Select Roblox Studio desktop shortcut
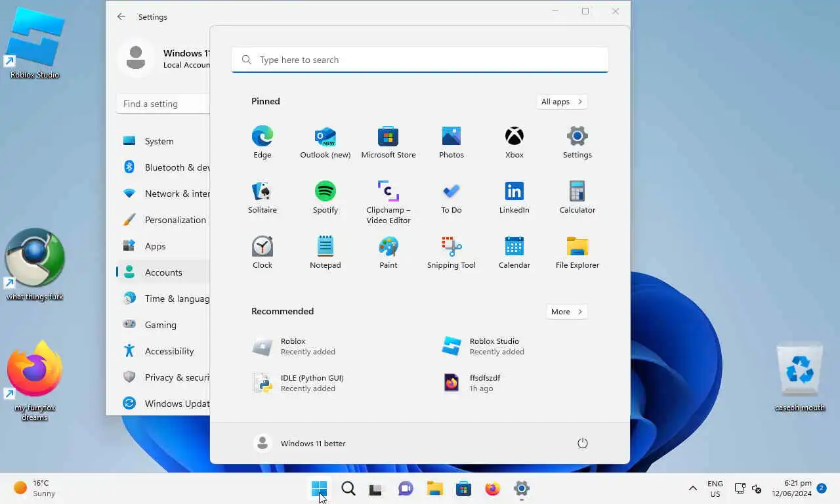 click(35, 43)
